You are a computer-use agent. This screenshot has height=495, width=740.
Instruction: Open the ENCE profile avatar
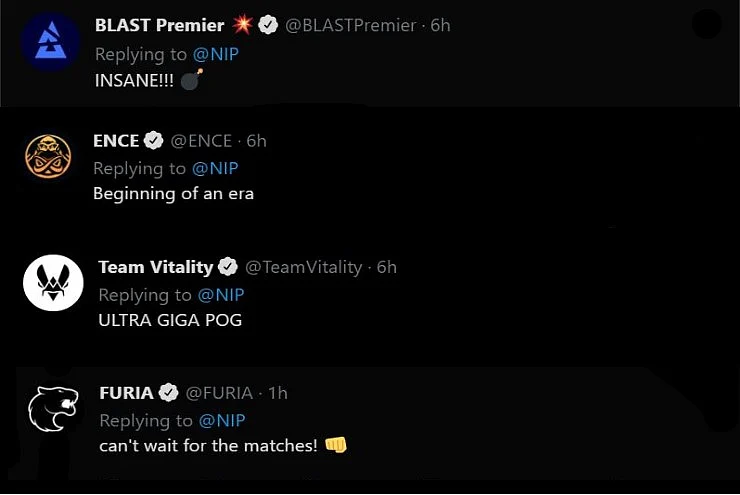[x=48, y=156]
